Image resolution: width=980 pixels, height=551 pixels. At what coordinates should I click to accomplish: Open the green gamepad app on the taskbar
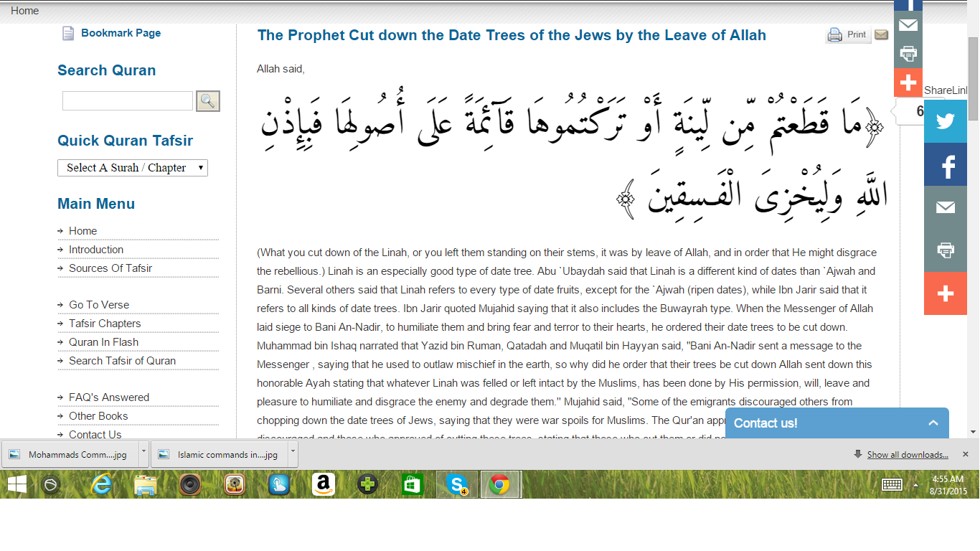[x=368, y=485]
